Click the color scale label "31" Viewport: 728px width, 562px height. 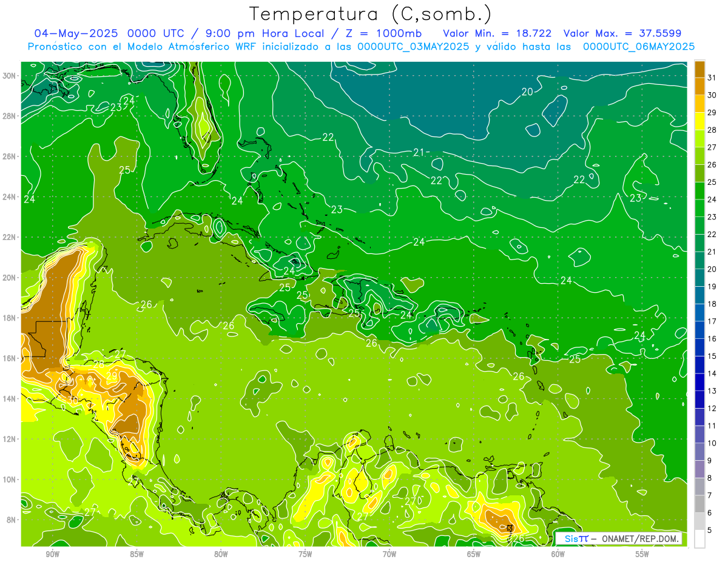712,78
